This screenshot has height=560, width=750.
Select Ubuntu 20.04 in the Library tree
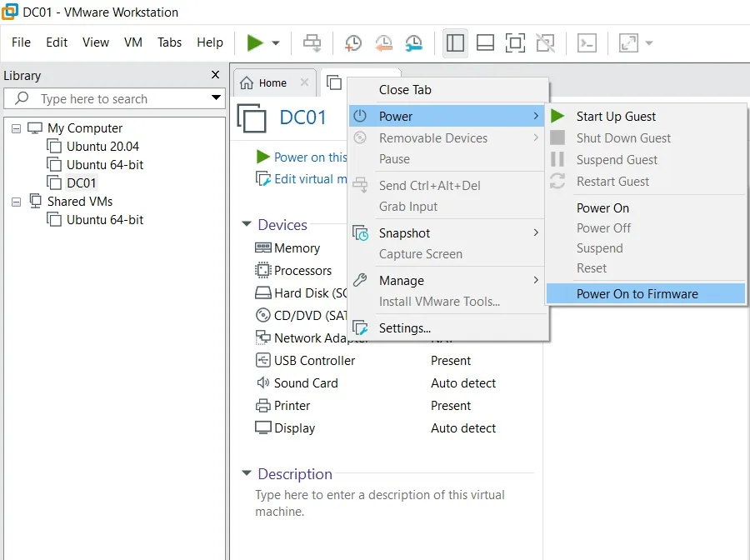coord(102,147)
